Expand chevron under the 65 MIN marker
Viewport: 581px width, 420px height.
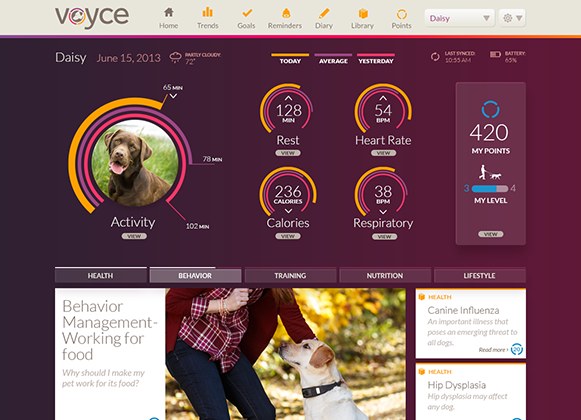(173, 96)
